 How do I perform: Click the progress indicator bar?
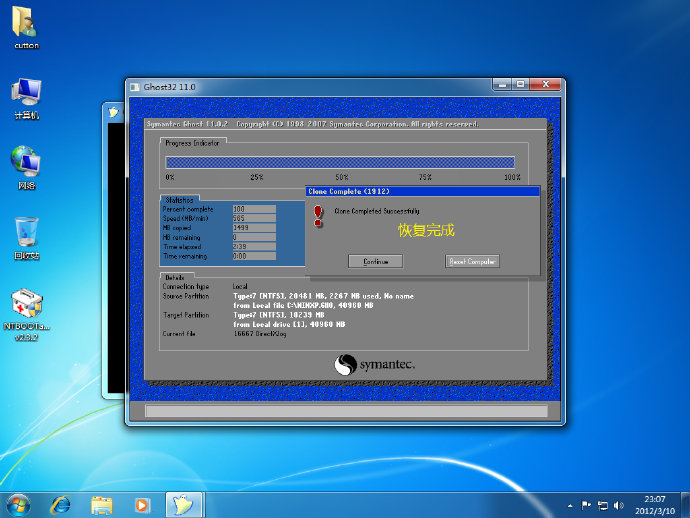pos(340,162)
